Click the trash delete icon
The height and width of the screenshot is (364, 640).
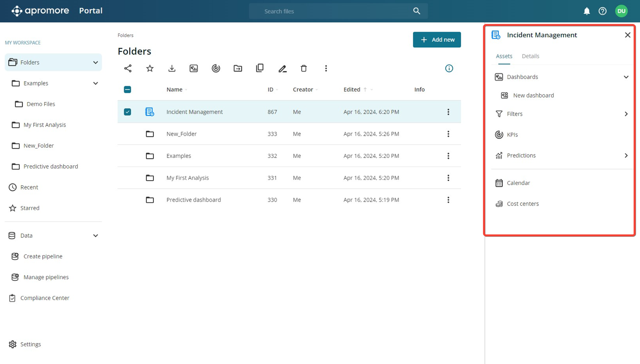[304, 68]
